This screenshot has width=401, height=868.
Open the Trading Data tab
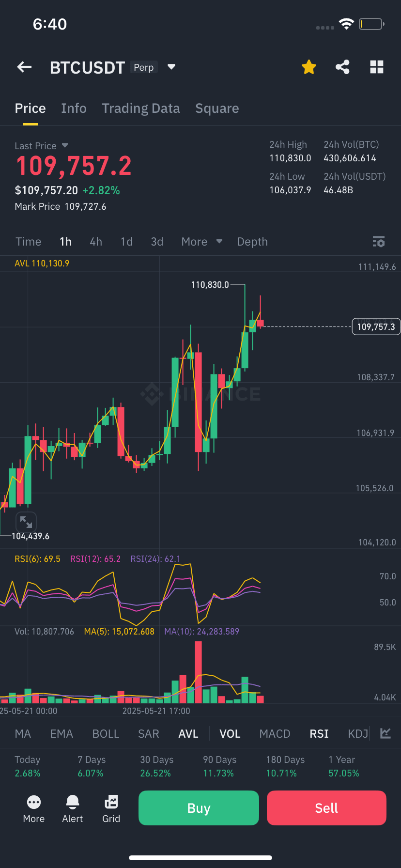(x=141, y=108)
